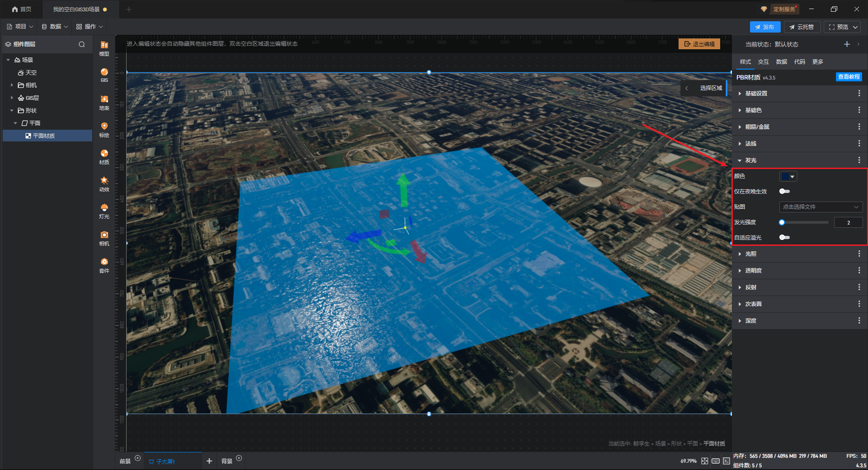Toggle the 仅在夜晚生效 switch
This screenshot has width=868, height=470.
[784, 192]
